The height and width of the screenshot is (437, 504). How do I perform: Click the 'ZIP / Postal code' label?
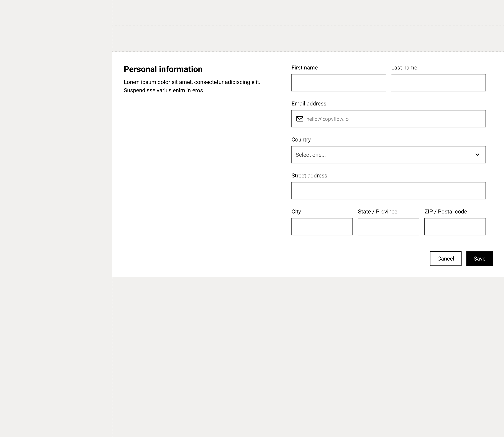446,212
